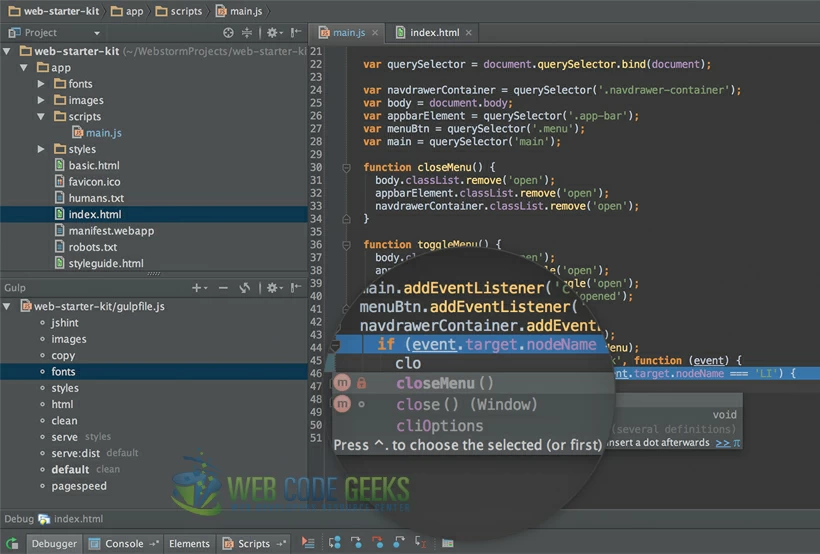This screenshot has height=554, width=820.
Task: Click the web-starter-kit breadcrumb
Action: 54,11
